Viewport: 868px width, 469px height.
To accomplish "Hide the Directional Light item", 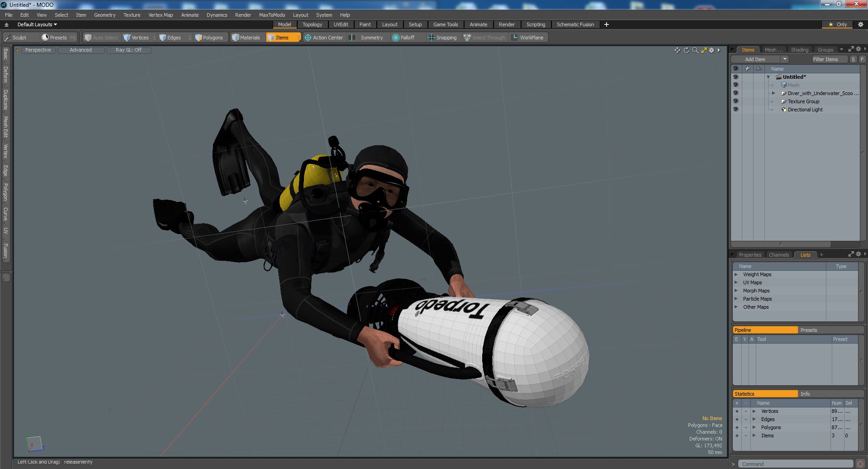I will tap(735, 110).
